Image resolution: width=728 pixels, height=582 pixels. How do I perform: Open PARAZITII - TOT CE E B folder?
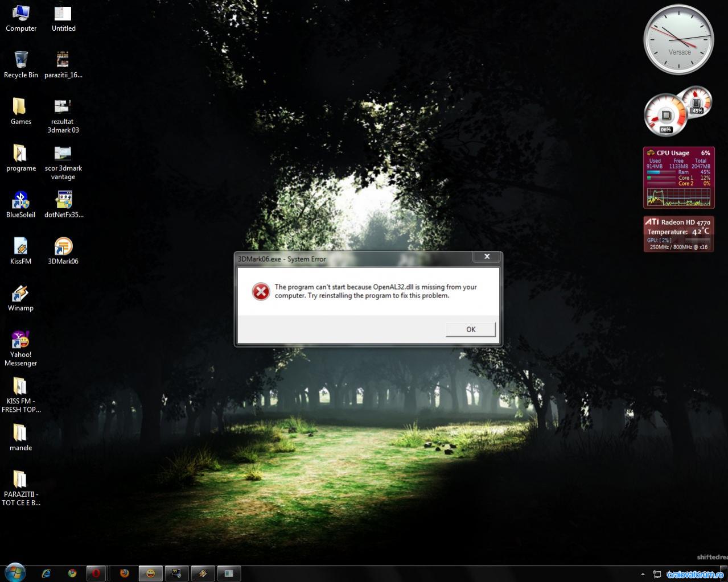pos(21,488)
